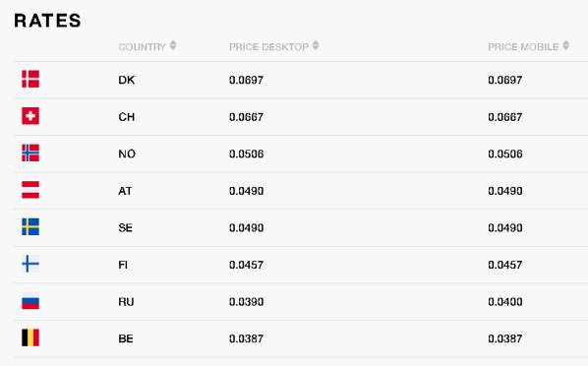Select the DK country code

[x=127, y=80]
